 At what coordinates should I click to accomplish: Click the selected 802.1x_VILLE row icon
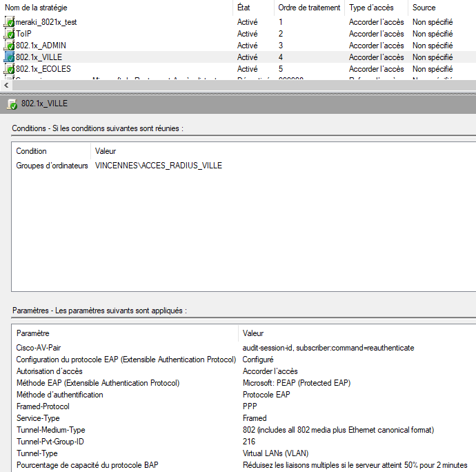click(x=9, y=57)
